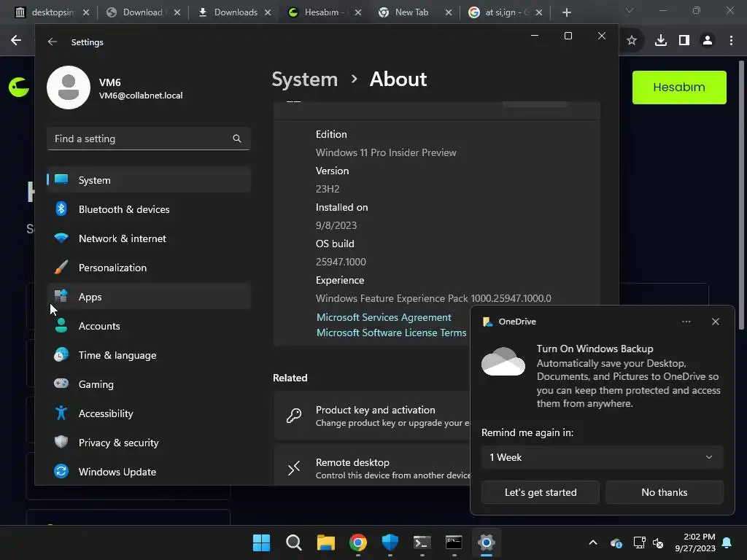747x560 pixels.
Task: Dismiss the OneDrive notification
Action: click(x=715, y=322)
